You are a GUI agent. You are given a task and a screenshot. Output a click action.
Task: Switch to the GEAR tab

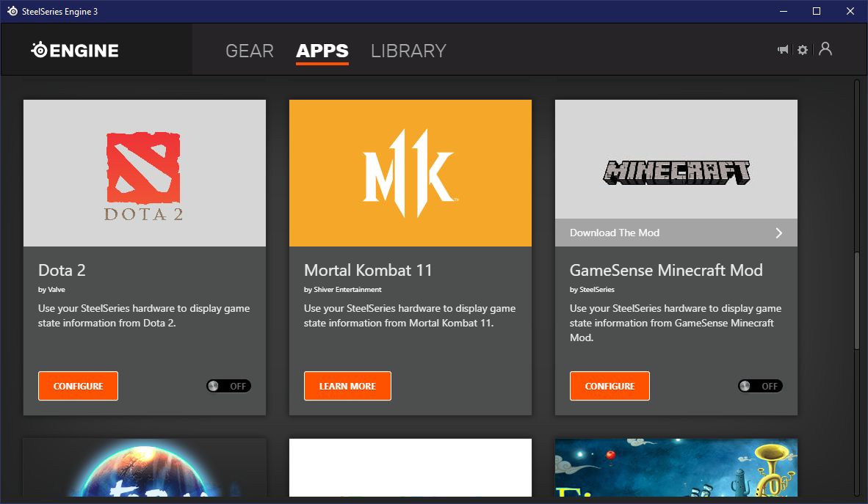point(250,51)
